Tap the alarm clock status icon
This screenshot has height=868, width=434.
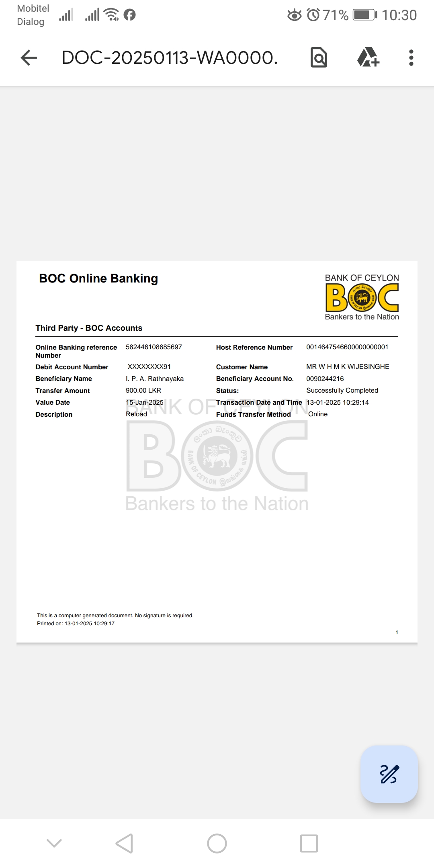coord(313,15)
